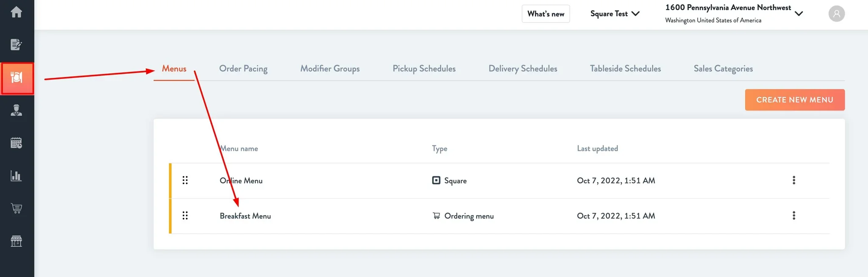This screenshot has width=868, height=277.
Task: Open the Delivery Schedules tab
Action: tap(523, 69)
